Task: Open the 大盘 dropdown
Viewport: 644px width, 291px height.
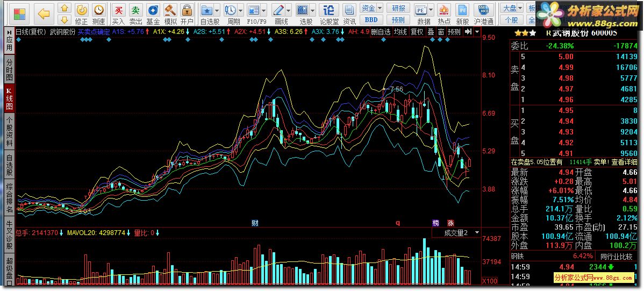Action: coord(512,8)
